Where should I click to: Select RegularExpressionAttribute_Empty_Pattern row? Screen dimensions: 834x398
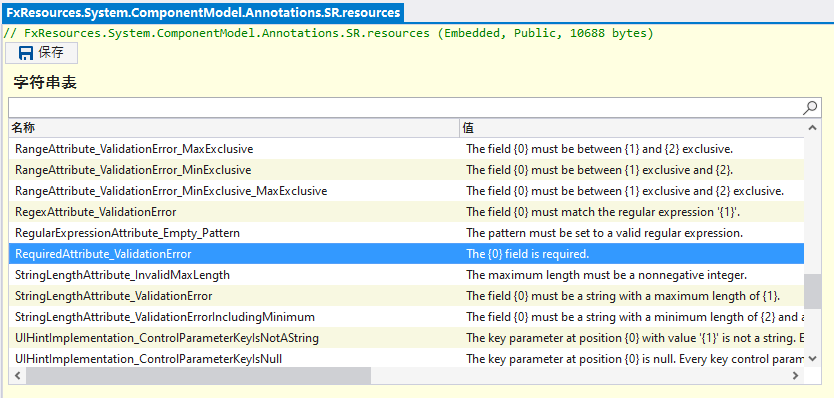point(406,233)
